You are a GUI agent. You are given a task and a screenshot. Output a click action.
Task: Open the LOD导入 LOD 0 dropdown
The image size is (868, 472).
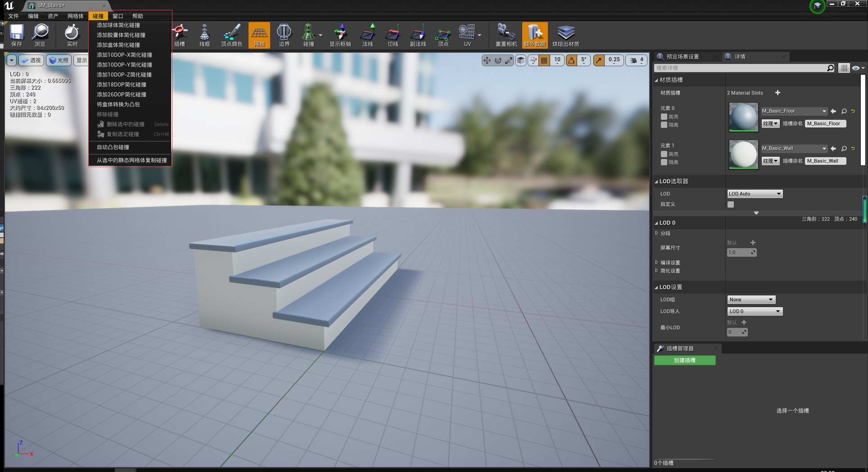[x=755, y=311]
